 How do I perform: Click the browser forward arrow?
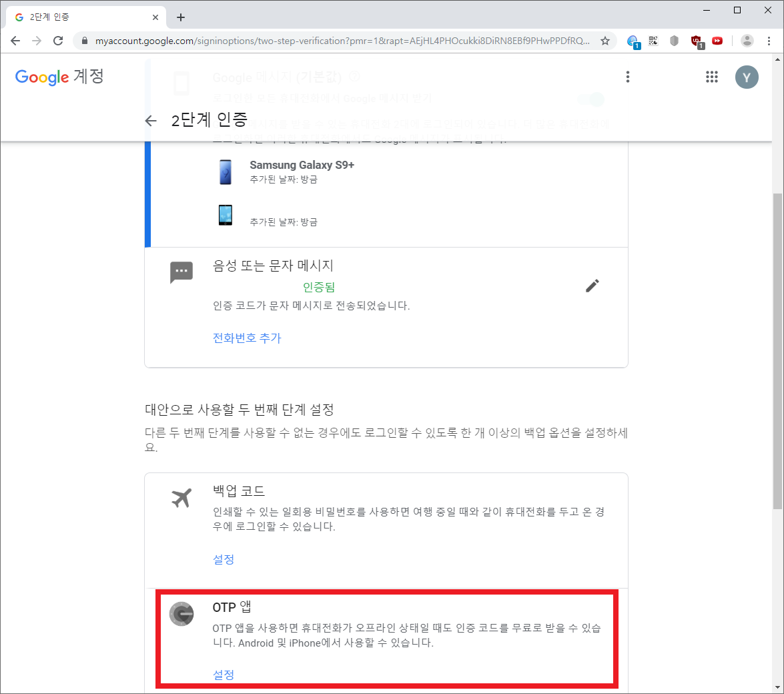[x=37, y=41]
